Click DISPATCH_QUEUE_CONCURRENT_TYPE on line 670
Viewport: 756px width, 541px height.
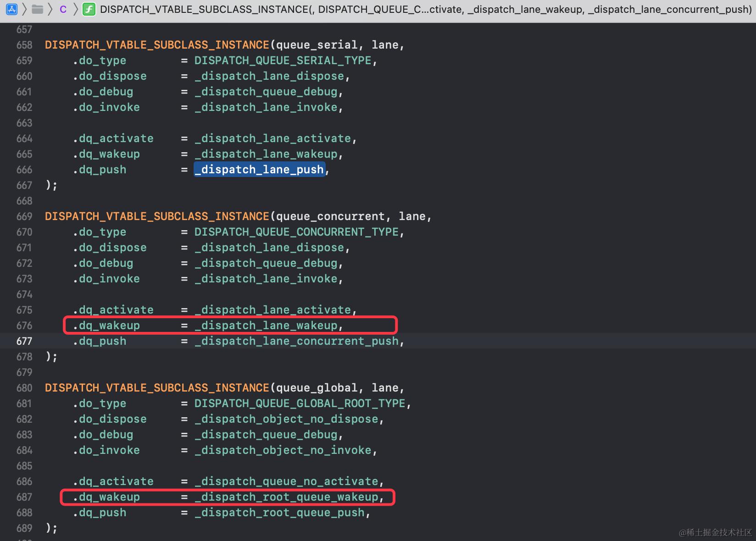pyautogui.click(x=296, y=232)
